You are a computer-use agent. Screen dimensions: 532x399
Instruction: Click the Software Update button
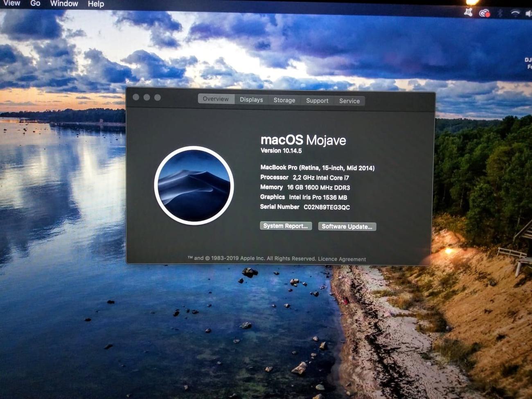click(347, 226)
